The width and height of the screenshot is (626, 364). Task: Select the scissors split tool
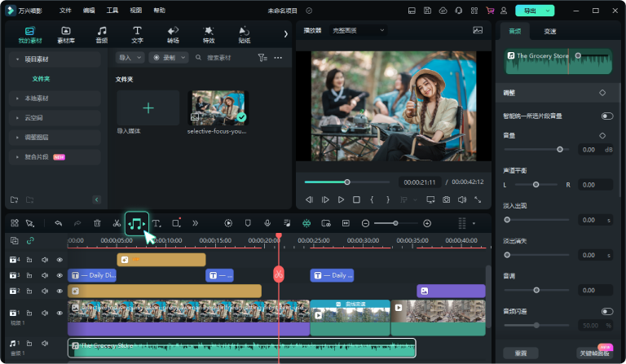coord(117,223)
